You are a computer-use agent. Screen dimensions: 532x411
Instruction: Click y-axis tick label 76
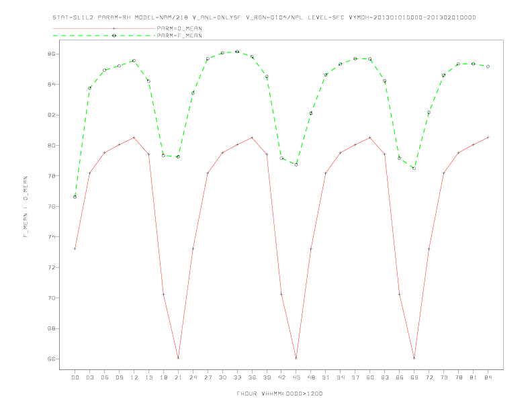tap(51, 207)
